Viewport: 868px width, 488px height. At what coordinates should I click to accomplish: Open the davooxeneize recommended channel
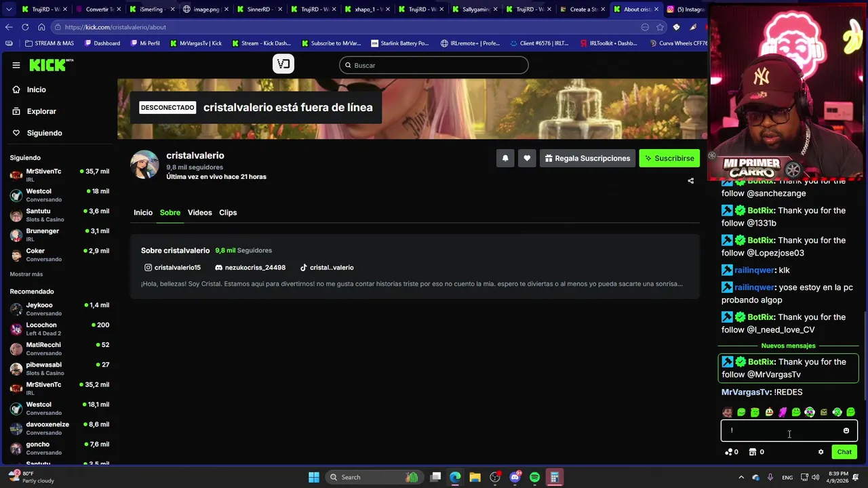pyautogui.click(x=60, y=428)
